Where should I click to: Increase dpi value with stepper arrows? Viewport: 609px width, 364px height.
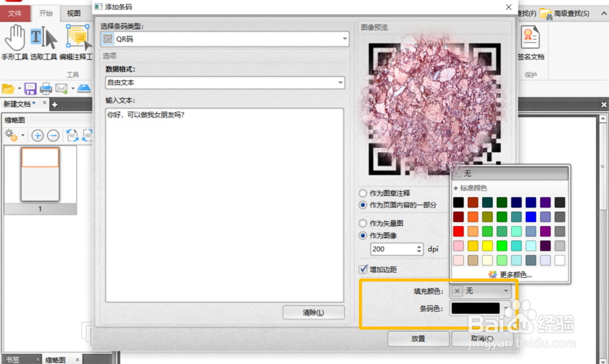419,247
